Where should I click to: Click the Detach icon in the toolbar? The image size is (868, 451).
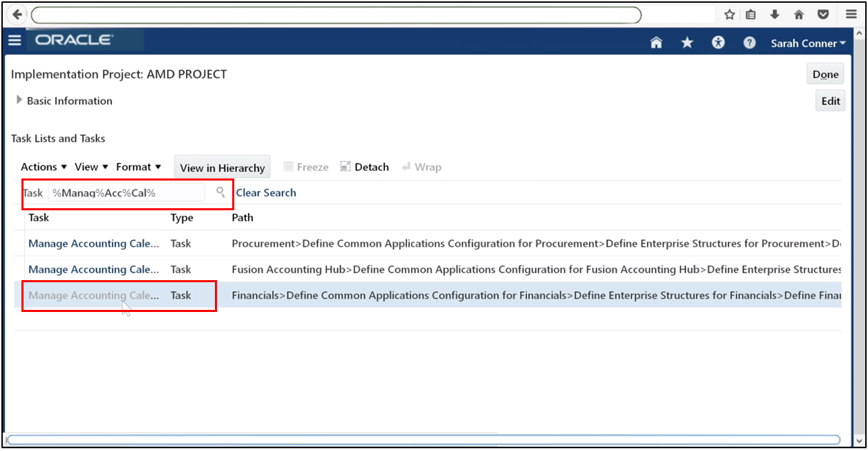click(x=364, y=167)
